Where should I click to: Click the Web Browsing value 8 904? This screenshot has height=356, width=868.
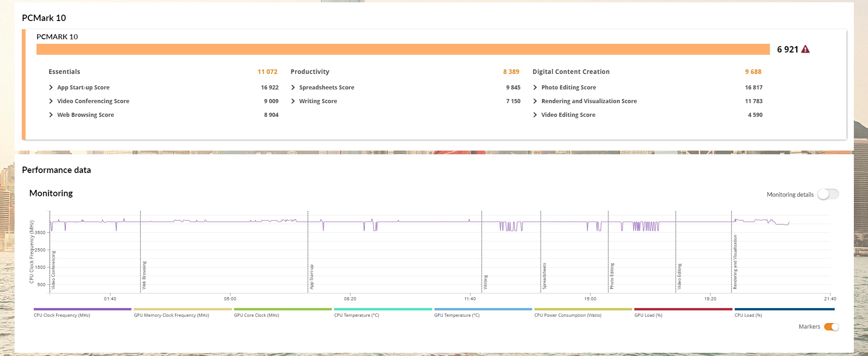tap(271, 115)
